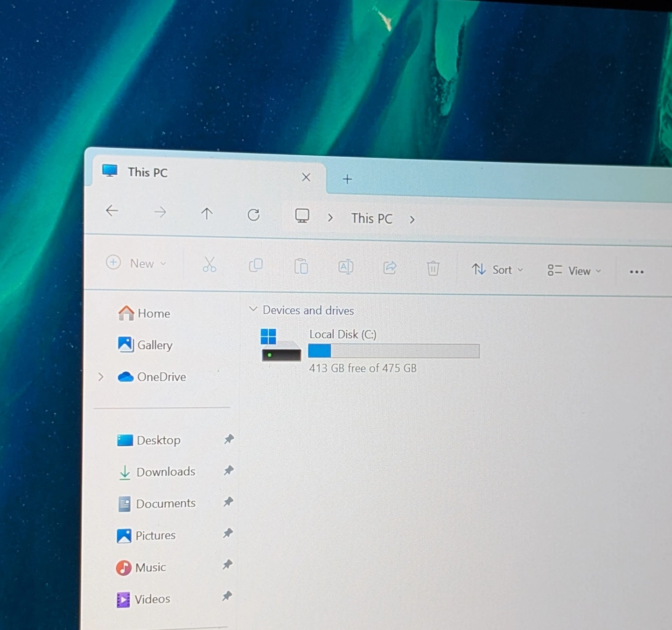Image resolution: width=672 pixels, height=630 pixels.
Task: Click the Cut scissors icon
Action: [x=210, y=264]
